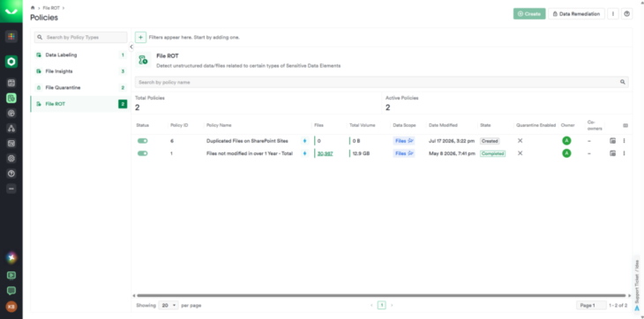644x319 pixels.
Task: Click the Create button
Action: pyautogui.click(x=529, y=14)
